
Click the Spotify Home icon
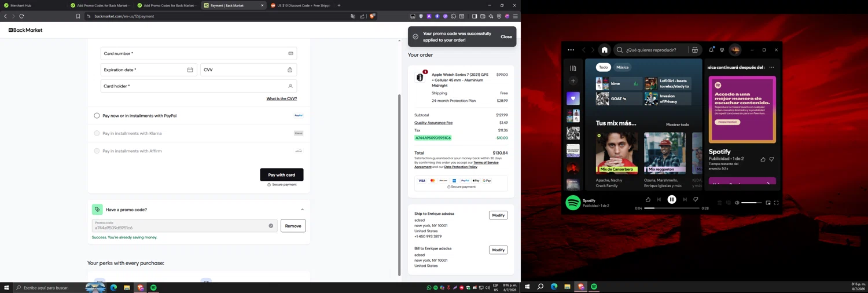[604, 50]
